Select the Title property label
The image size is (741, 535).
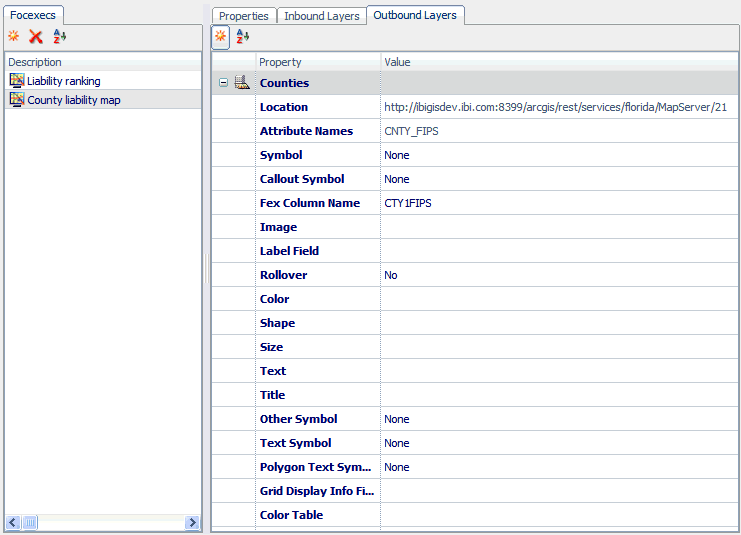click(x=272, y=396)
